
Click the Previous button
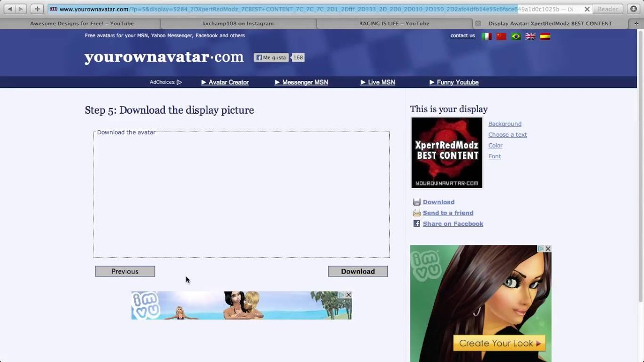(x=125, y=271)
